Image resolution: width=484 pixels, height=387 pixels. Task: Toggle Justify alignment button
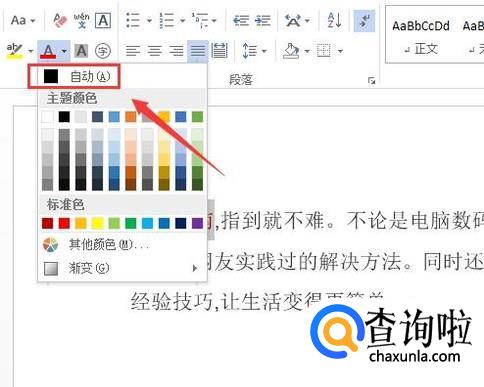[x=198, y=51]
